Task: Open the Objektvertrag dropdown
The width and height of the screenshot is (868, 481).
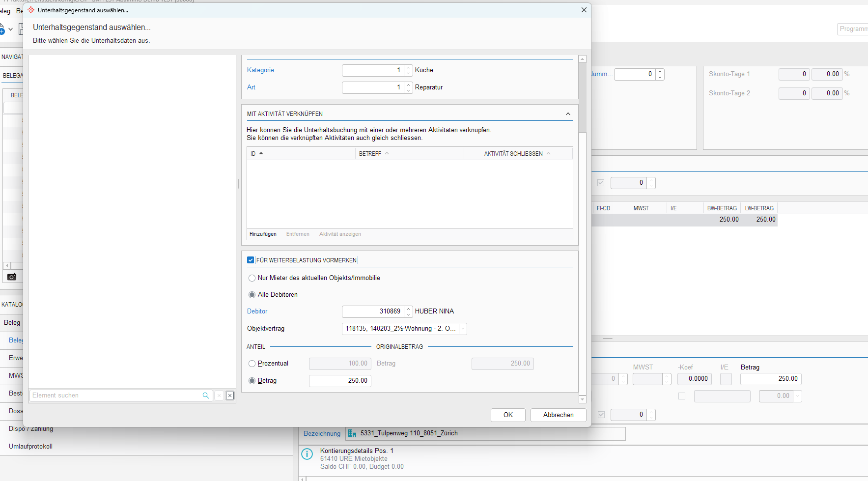Action: [x=463, y=329]
